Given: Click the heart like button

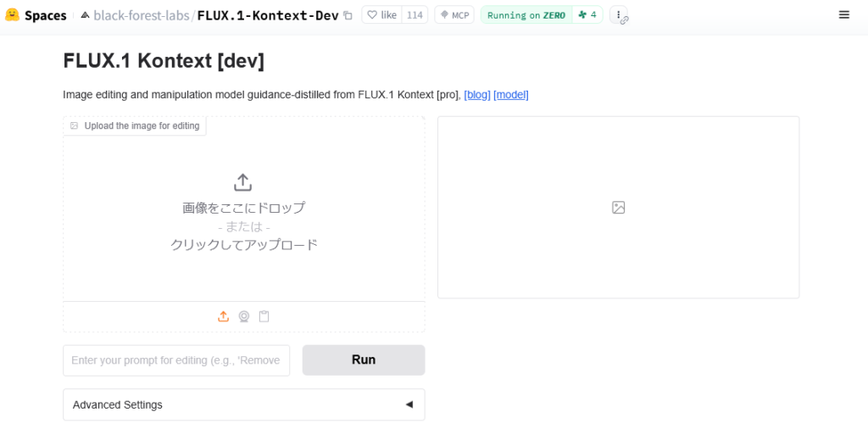Looking at the screenshot, I should pos(382,15).
